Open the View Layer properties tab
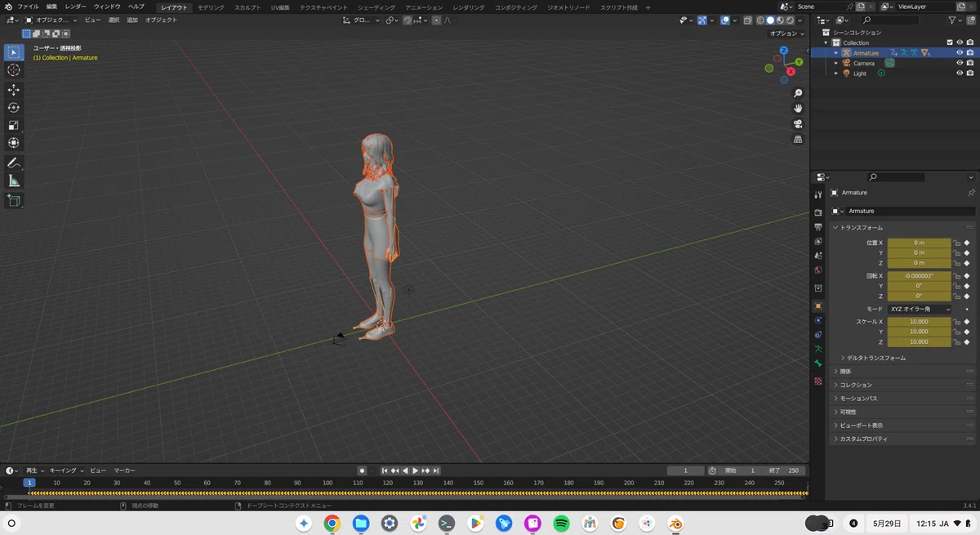Screen dimensions: 980x535 click(x=818, y=242)
